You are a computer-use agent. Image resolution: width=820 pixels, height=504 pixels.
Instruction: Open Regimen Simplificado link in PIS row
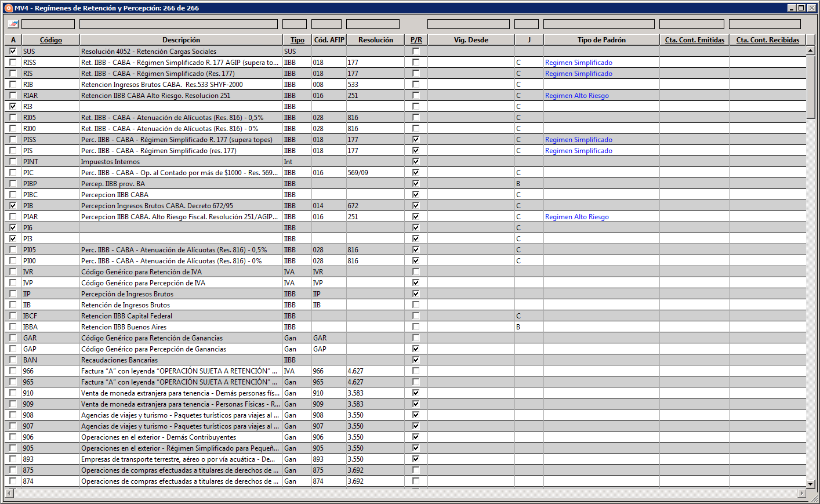578,151
